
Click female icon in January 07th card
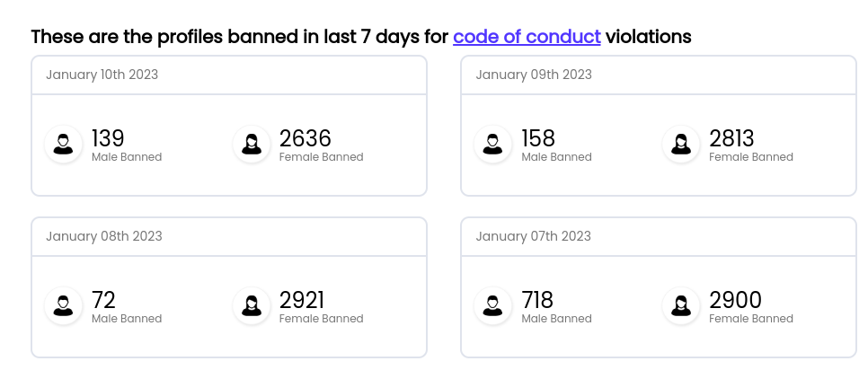pos(681,305)
